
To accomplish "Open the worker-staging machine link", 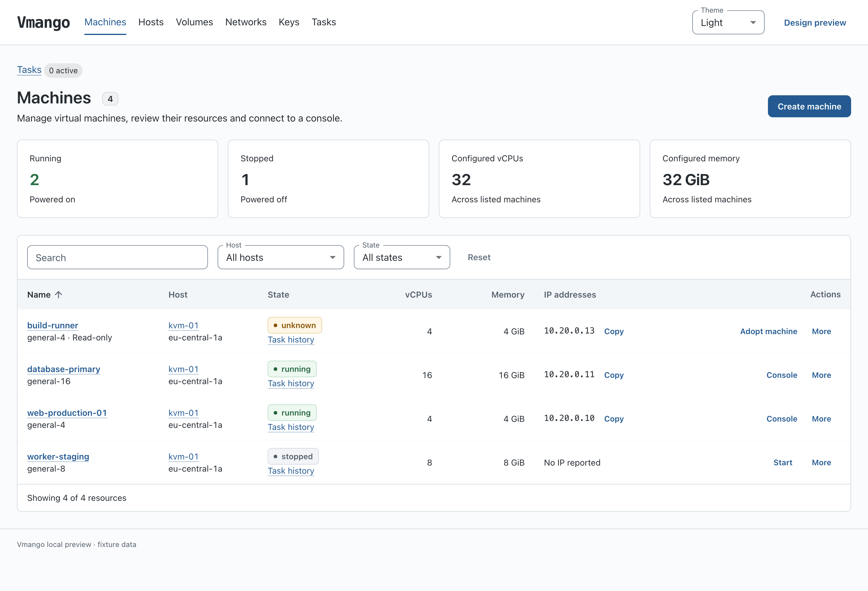I will coord(58,457).
